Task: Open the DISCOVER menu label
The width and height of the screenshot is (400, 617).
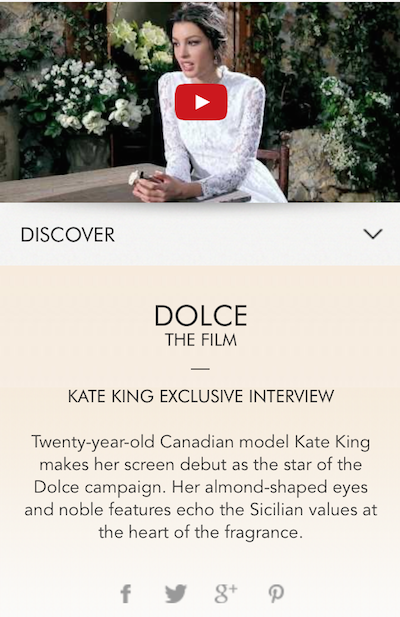Action: coord(68,235)
